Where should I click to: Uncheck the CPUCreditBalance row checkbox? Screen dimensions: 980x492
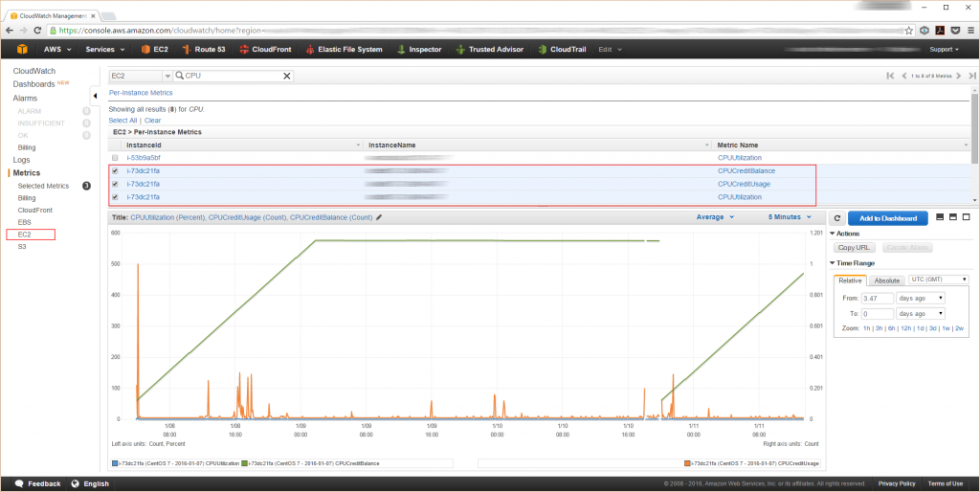pyautogui.click(x=115, y=170)
